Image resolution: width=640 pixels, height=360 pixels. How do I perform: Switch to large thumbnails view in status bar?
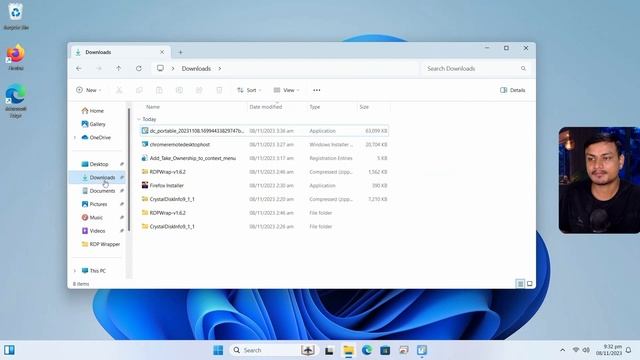tap(530, 284)
